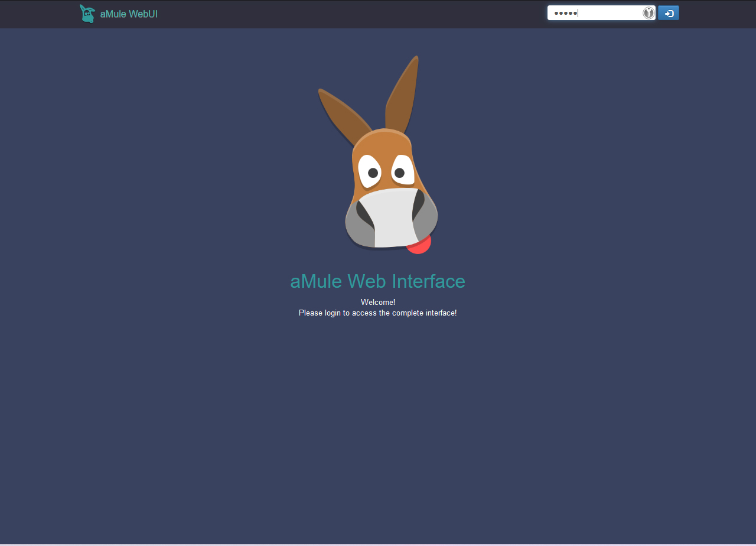Viewport: 756px width, 546px height.
Task: Click the mule's left dark nostril
Action: coord(364,214)
